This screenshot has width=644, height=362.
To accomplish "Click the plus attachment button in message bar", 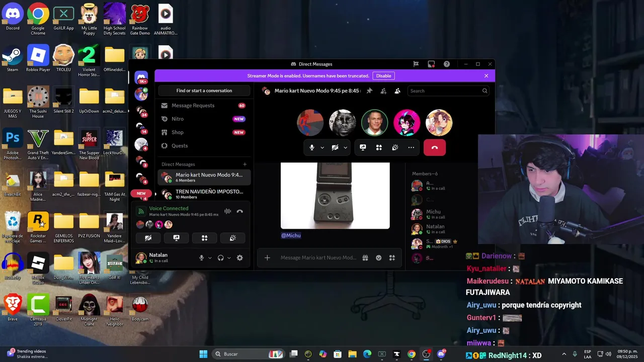I will coord(267,257).
